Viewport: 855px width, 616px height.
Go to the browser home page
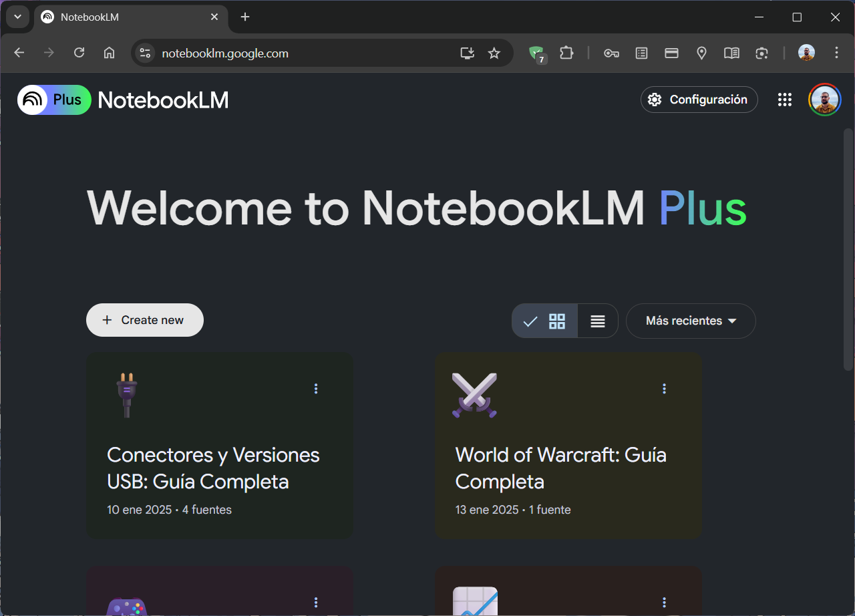tap(109, 53)
